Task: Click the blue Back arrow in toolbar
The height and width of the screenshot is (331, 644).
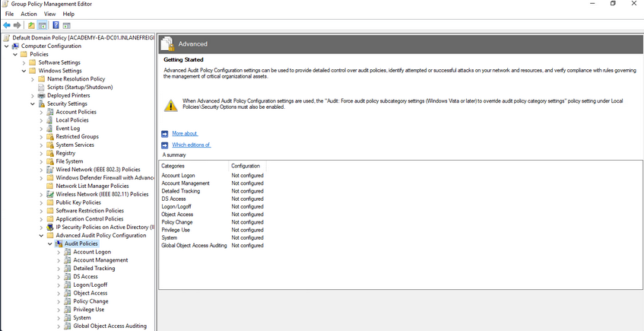Action: tap(7, 25)
